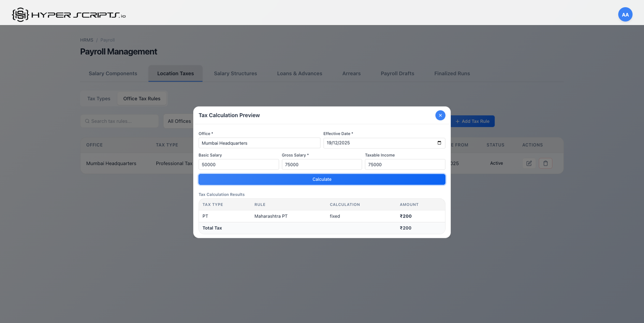Screen dimensions: 644x323
Task: Click the HyperScripts logo
Action: pos(68,15)
